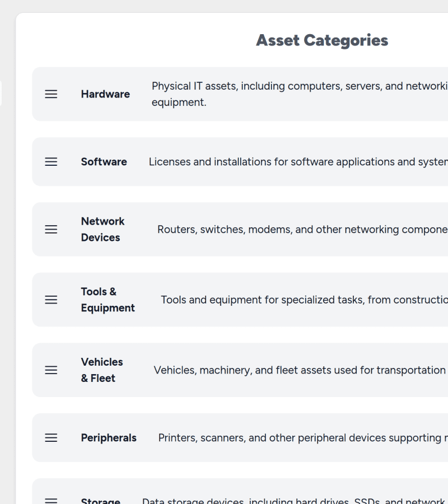This screenshot has height=504, width=448.
Task: Click the Storage row's drag handle icon
Action: click(x=51, y=500)
